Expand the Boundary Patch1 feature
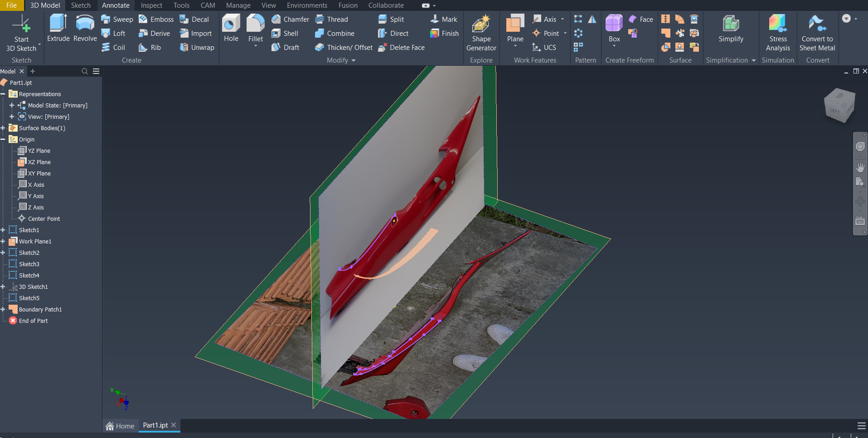This screenshot has width=868, height=438. tap(3, 310)
